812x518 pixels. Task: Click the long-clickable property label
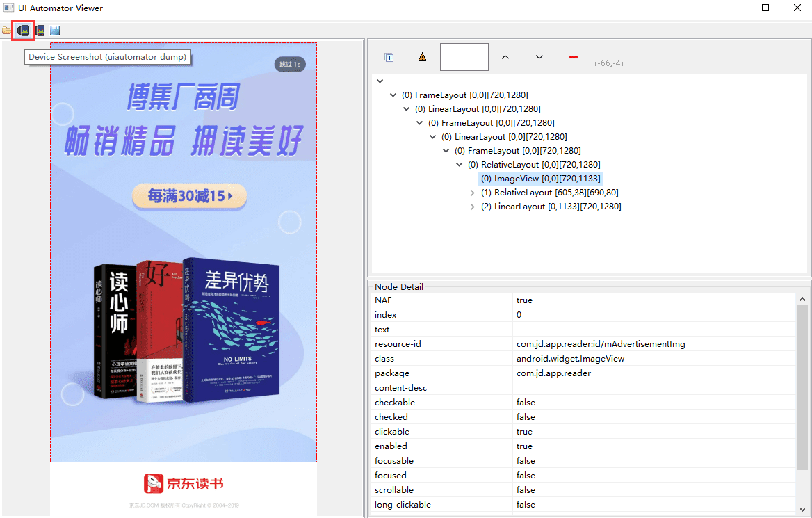403,504
